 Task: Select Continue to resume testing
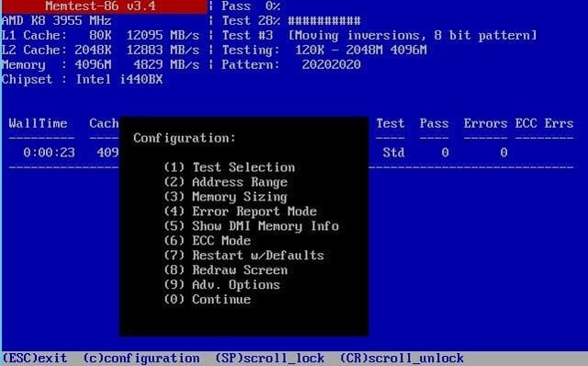pos(207,299)
